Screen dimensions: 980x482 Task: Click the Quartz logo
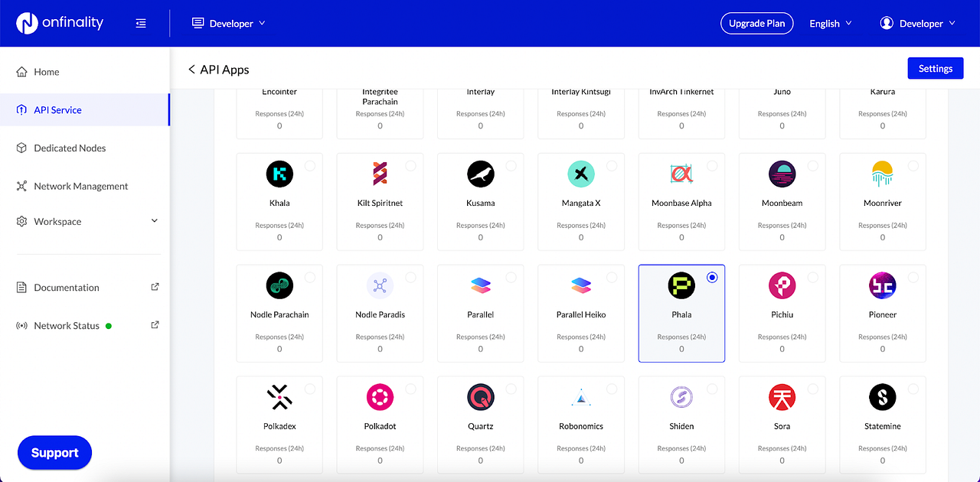(481, 398)
